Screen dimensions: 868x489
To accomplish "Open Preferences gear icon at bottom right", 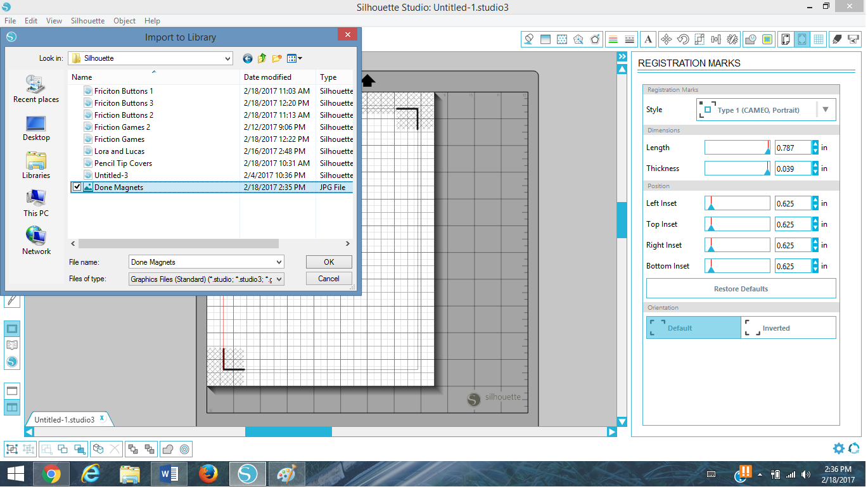I will [x=838, y=448].
